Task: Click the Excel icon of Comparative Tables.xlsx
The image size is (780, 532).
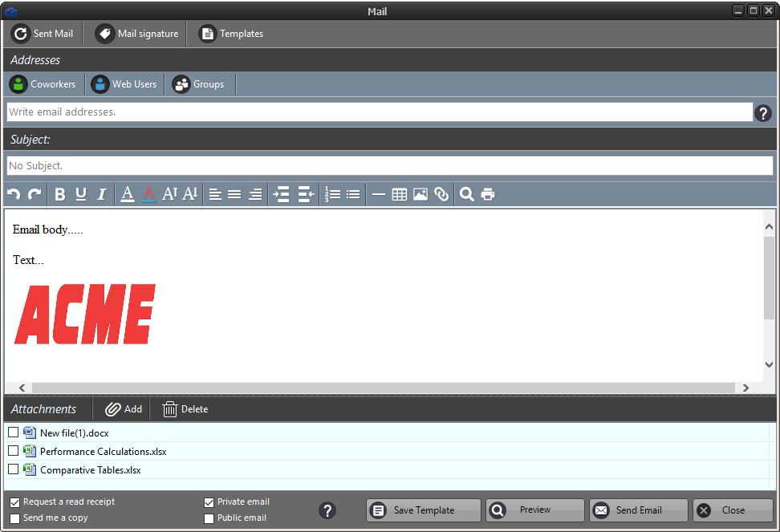Action: [30, 469]
